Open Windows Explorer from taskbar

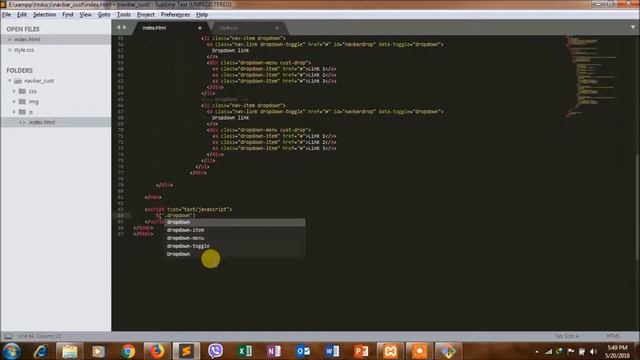70,351
